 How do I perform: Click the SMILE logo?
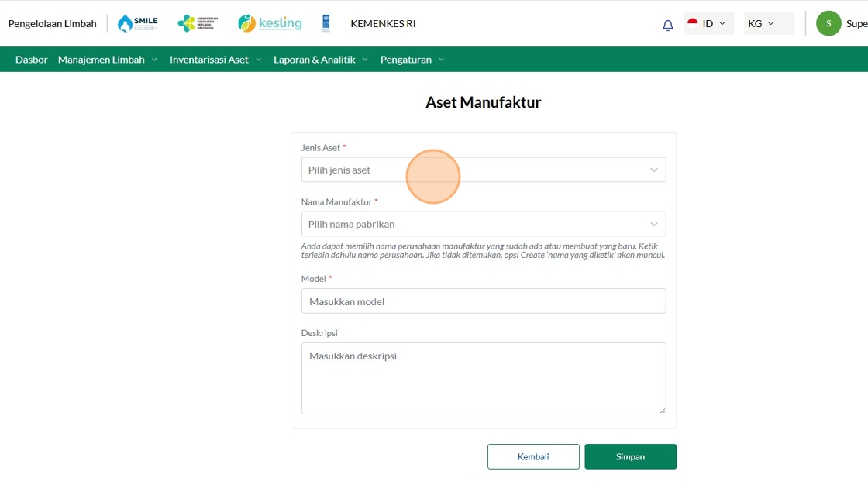pos(138,23)
